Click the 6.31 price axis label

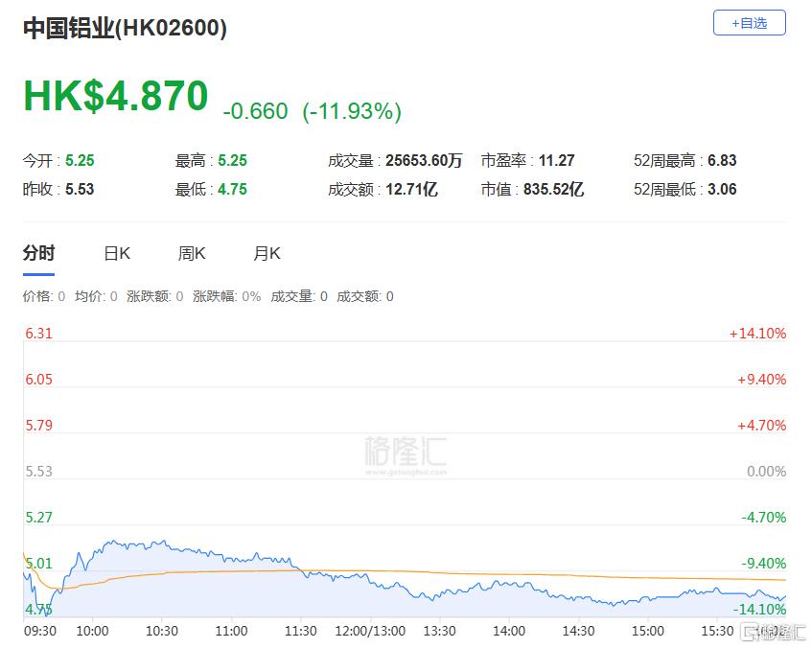pyautogui.click(x=39, y=333)
